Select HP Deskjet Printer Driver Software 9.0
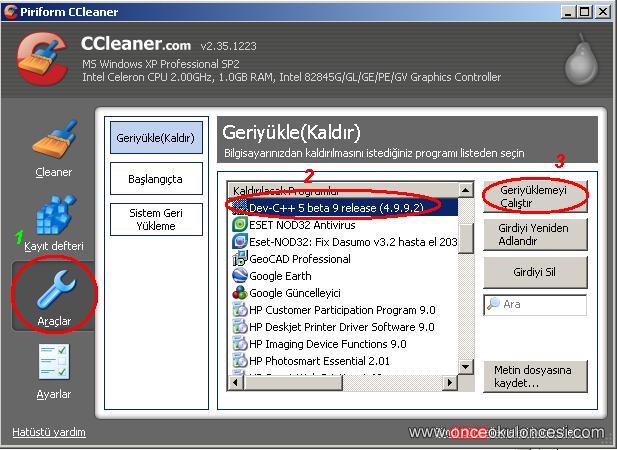617x450 pixels. [343, 327]
